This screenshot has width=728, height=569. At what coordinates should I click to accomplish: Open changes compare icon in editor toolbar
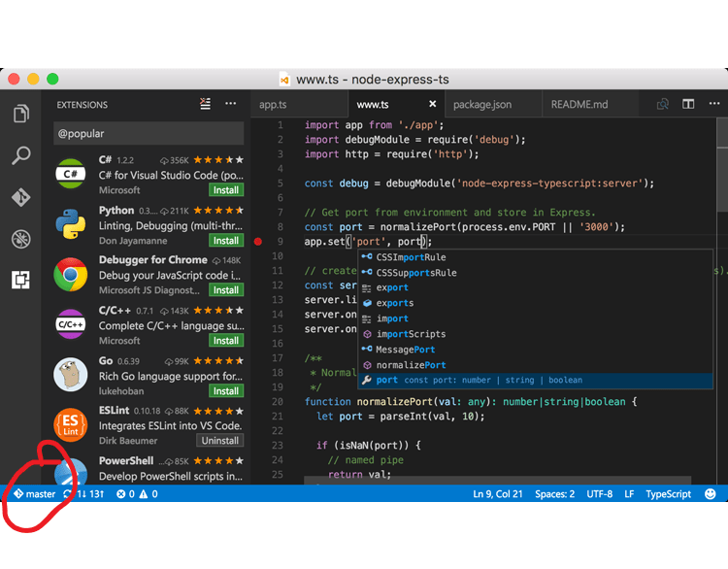(x=663, y=104)
